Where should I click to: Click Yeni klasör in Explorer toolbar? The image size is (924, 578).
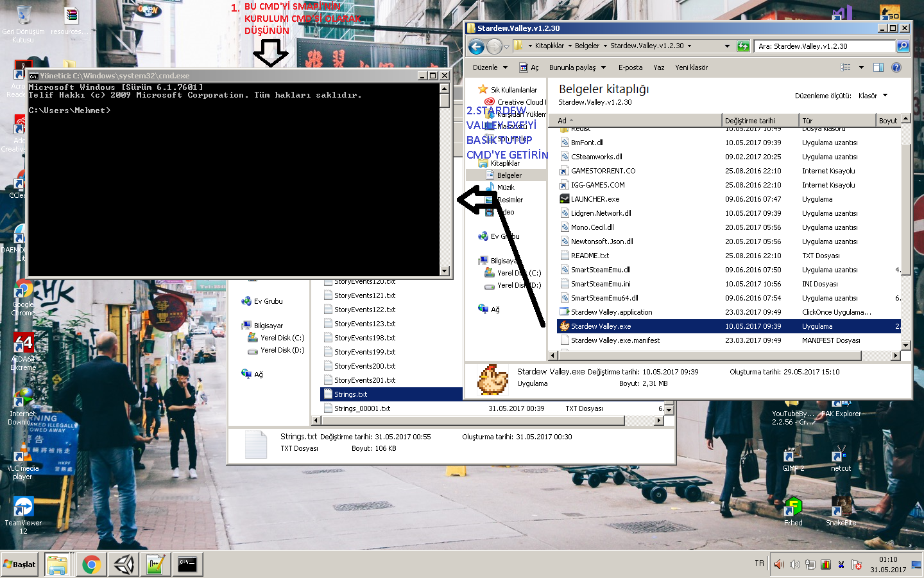(691, 67)
